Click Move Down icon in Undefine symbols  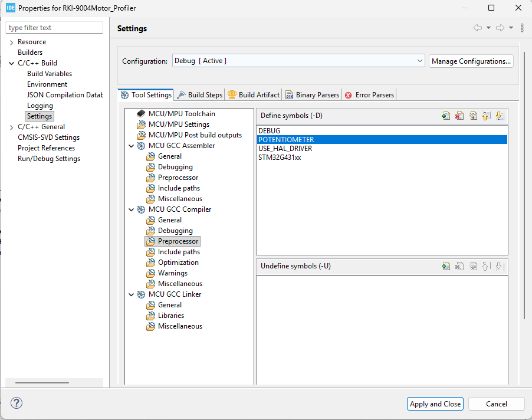coord(500,266)
